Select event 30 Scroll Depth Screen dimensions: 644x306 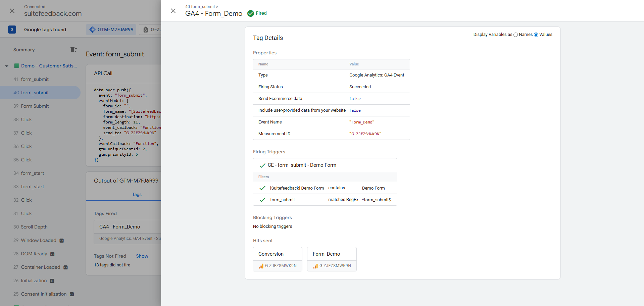(34, 227)
